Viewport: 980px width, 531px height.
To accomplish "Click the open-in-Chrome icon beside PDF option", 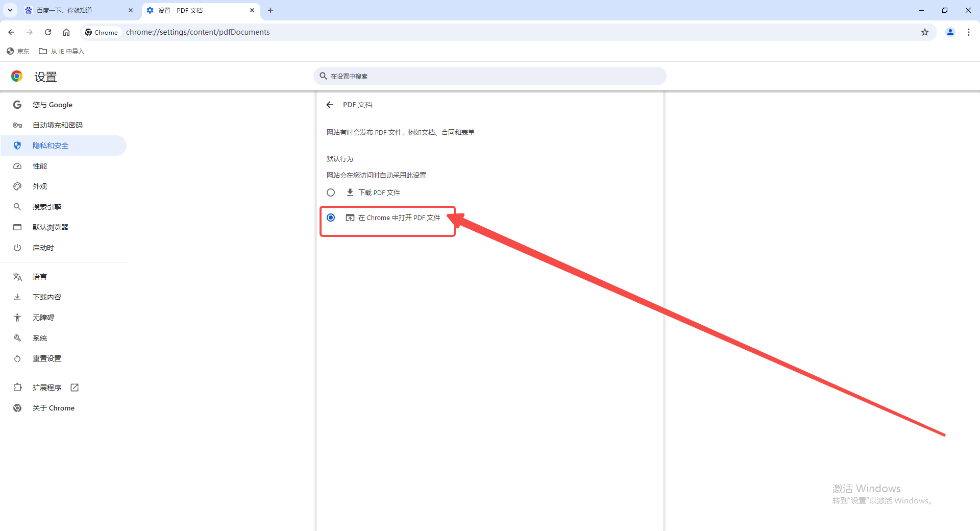I will click(350, 218).
